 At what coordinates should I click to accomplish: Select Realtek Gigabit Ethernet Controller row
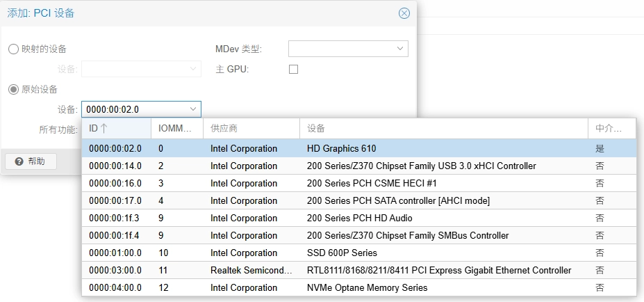click(x=438, y=270)
